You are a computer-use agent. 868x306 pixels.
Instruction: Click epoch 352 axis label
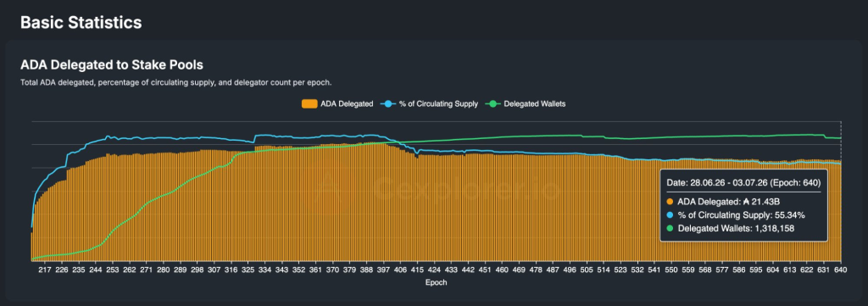point(298,270)
